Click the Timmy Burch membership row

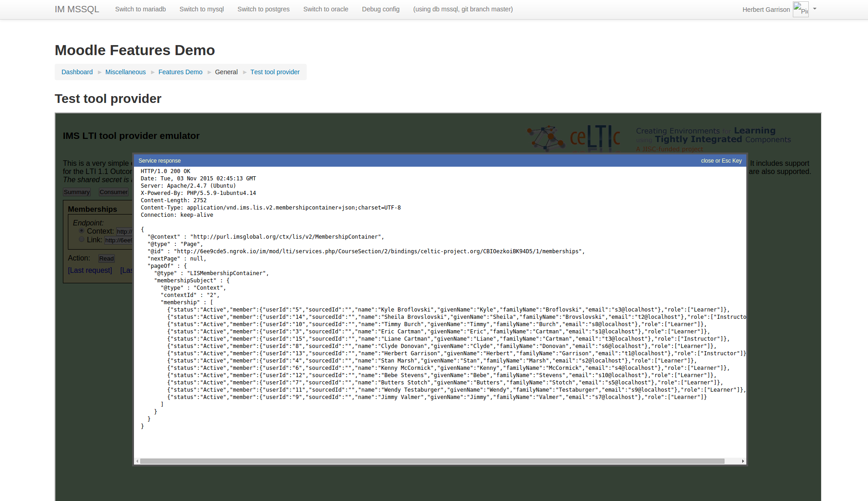click(437, 324)
